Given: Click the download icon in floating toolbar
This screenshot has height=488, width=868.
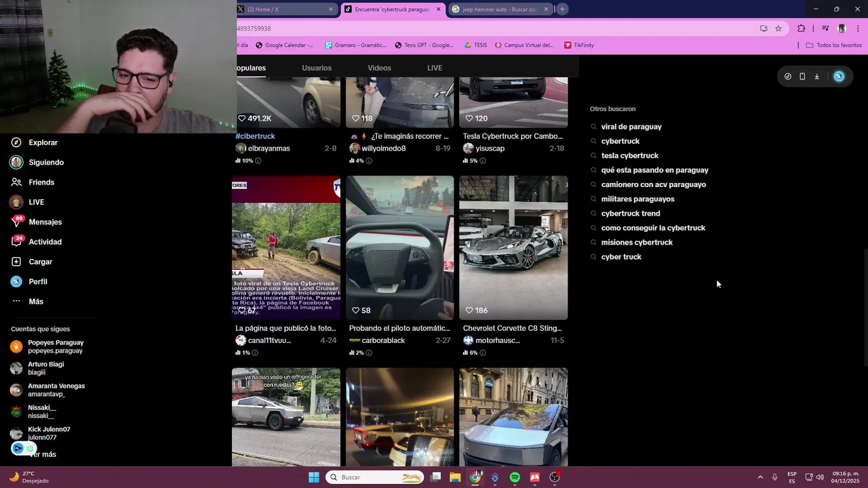Looking at the screenshot, I should (x=816, y=77).
